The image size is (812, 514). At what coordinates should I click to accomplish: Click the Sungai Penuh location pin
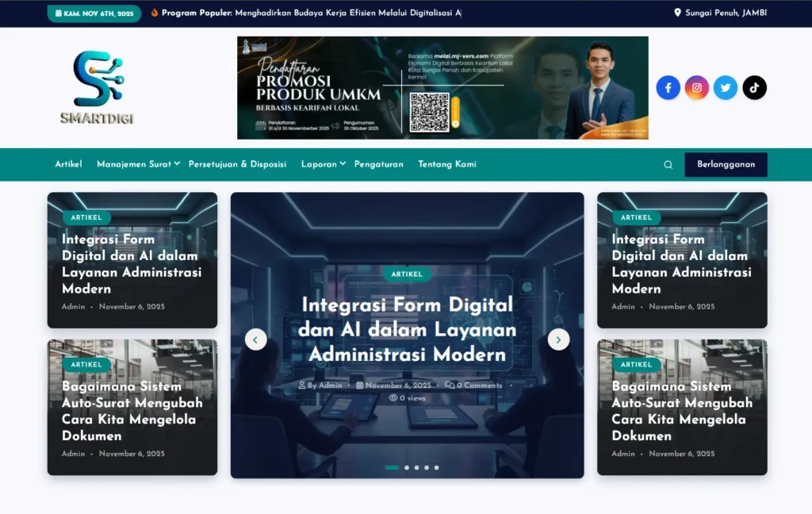coord(677,13)
